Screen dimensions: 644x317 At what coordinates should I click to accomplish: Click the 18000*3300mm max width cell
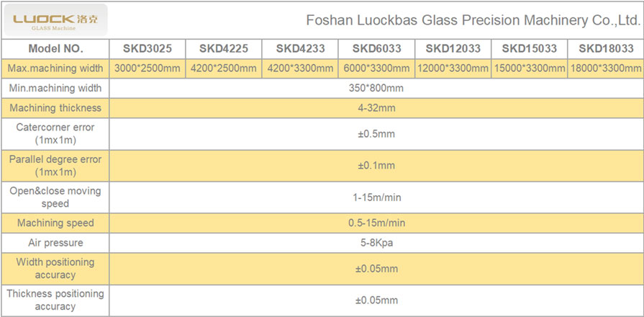coord(606,68)
